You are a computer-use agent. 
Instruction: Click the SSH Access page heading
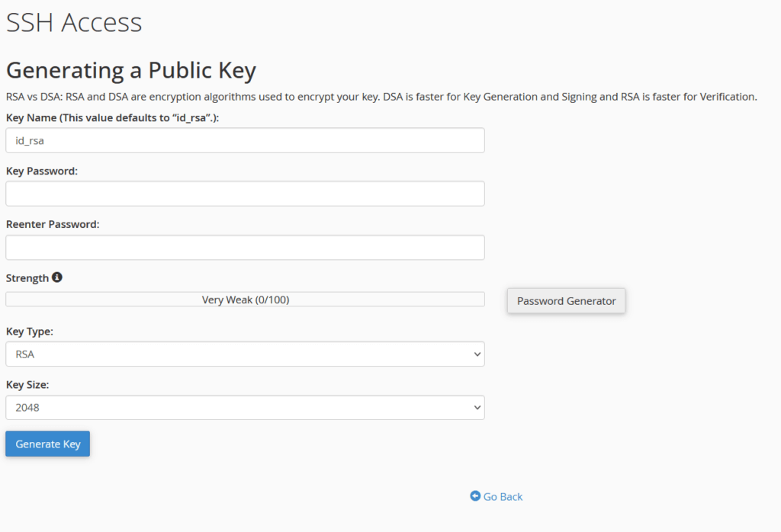point(73,22)
